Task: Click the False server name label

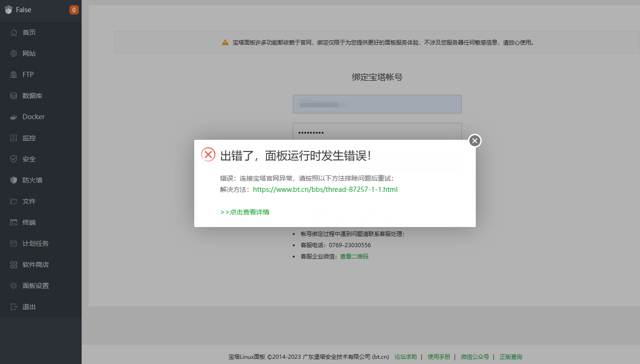Action: point(23,10)
